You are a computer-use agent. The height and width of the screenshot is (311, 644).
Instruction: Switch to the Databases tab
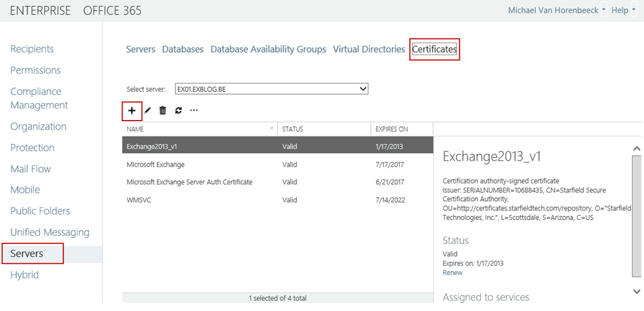pyautogui.click(x=182, y=49)
